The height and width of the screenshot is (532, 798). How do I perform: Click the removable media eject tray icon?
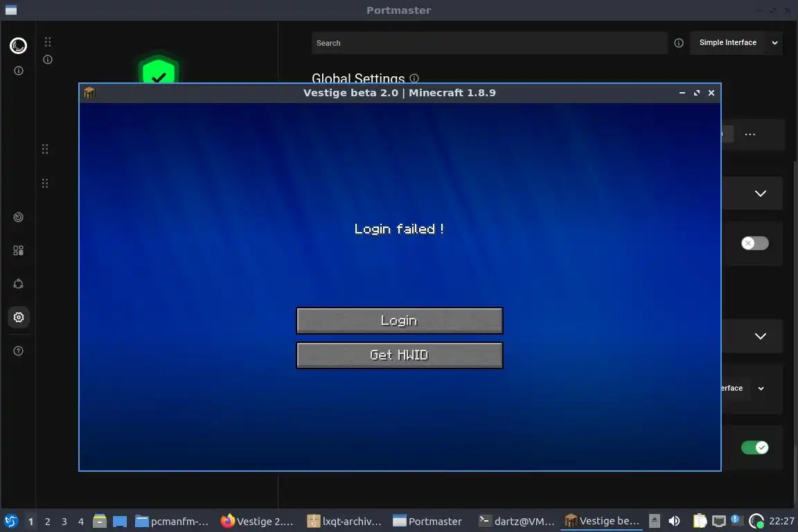pyautogui.click(x=655, y=521)
